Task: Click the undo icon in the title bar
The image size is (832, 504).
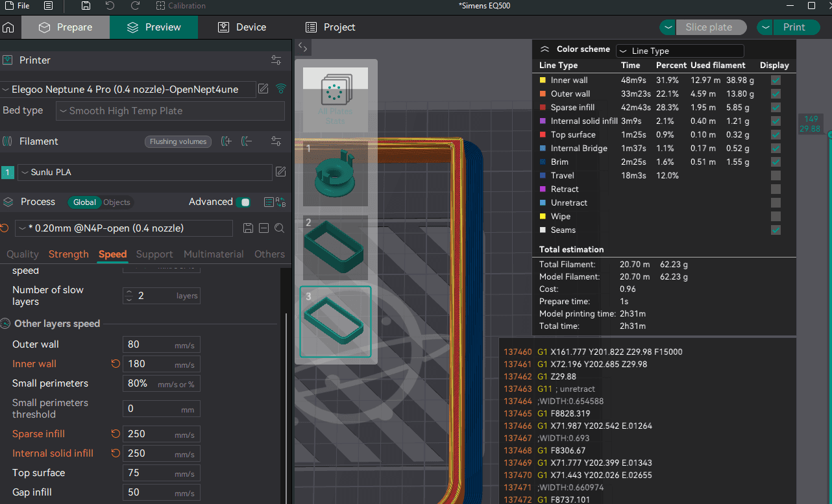Action: pos(110,6)
